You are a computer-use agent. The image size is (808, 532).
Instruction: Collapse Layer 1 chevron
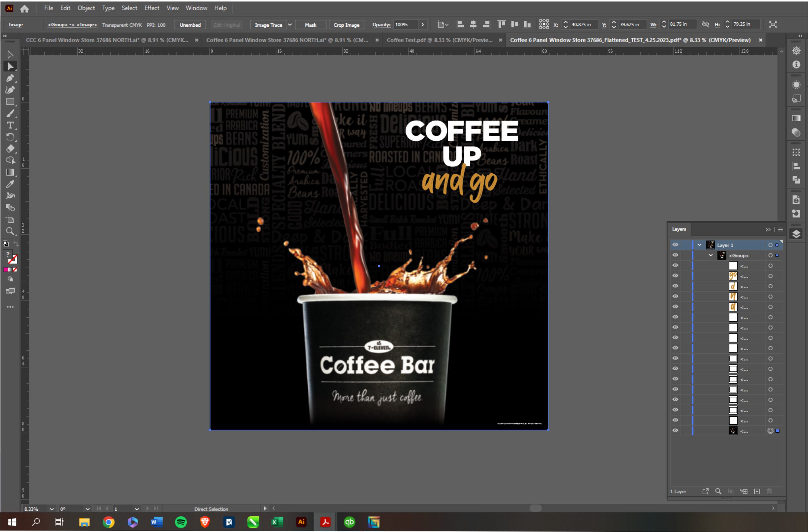[x=699, y=245]
